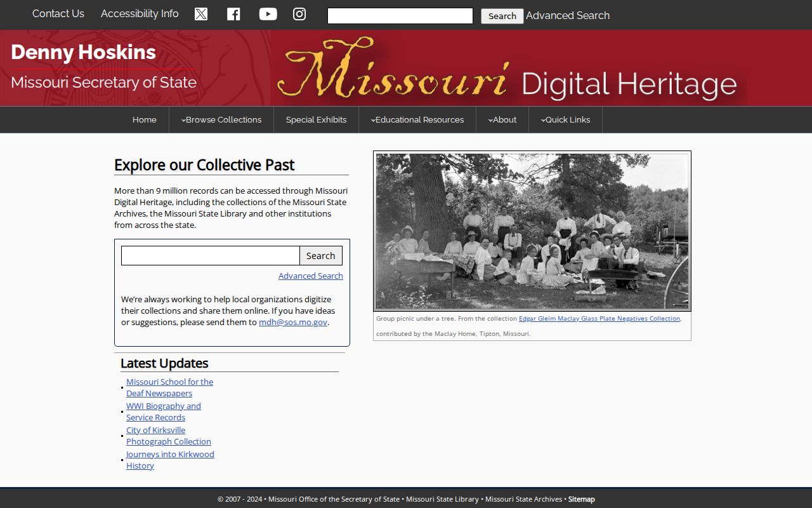Click the Denny Hoskins header name
Viewport: 812px width, 508px height.
[x=83, y=52]
